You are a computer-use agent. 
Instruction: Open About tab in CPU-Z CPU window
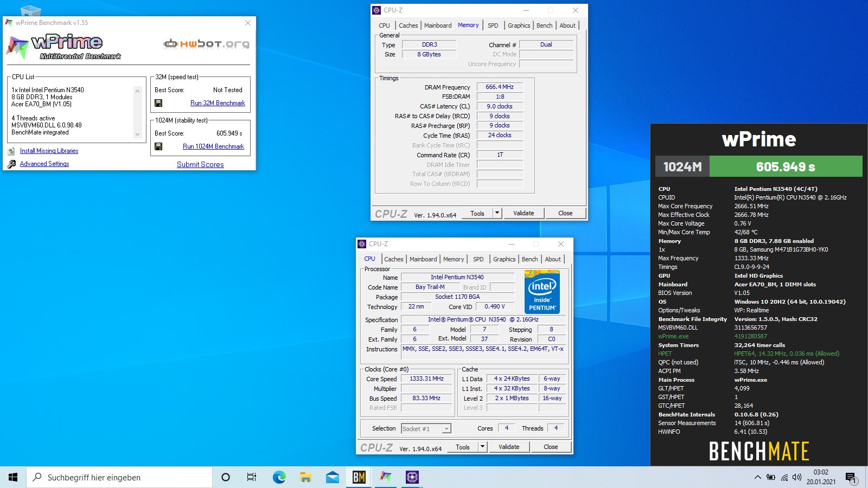click(553, 259)
